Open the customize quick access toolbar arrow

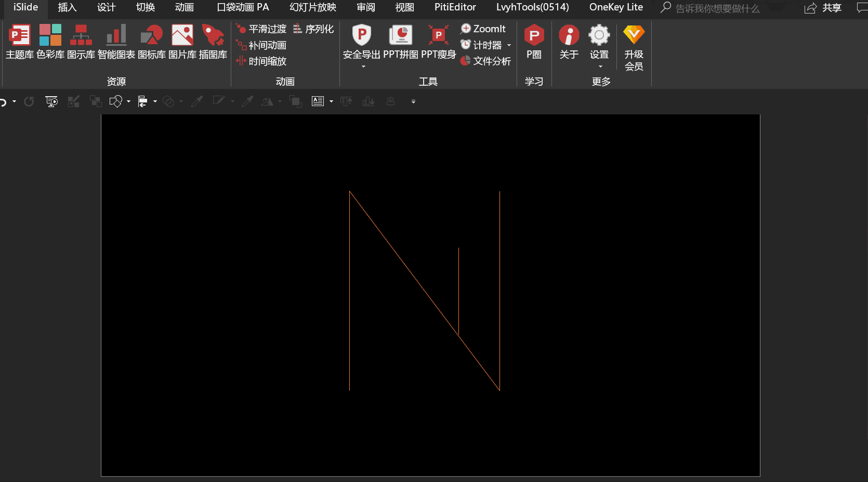click(x=413, y=102)
